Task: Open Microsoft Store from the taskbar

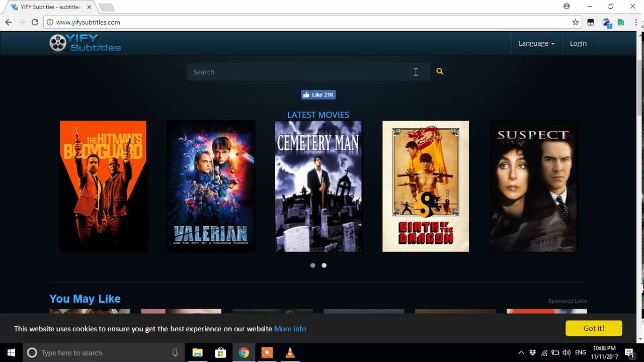Action: pos(220,352)
